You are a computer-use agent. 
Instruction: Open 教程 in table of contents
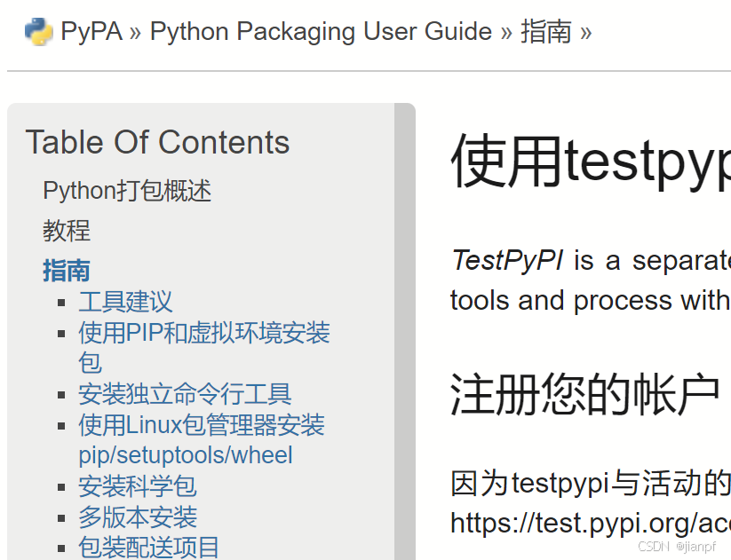(67, 231)
